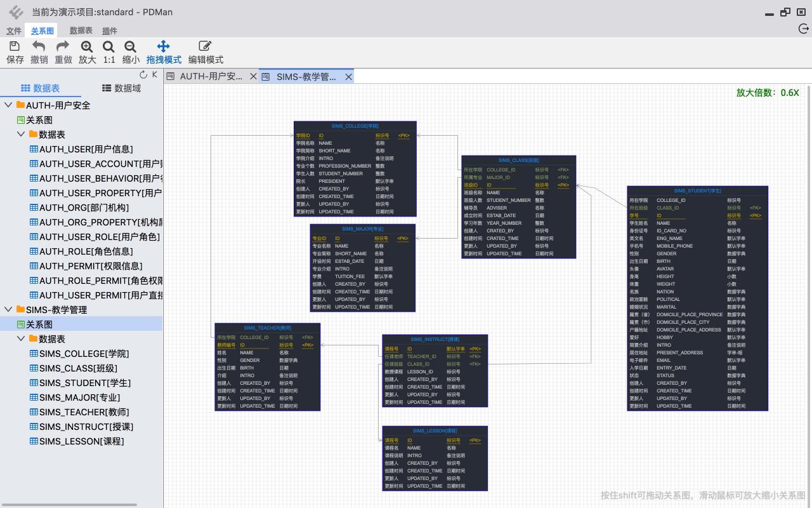
Task: Reset zoom with the 1:1 icon
Action: (x=109, y=51)
